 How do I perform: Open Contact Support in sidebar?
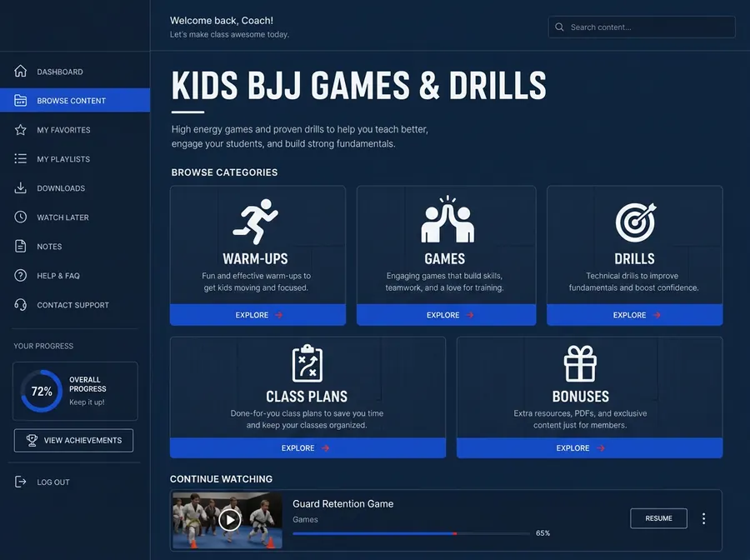pyautogui.click(x=75, y=305)
